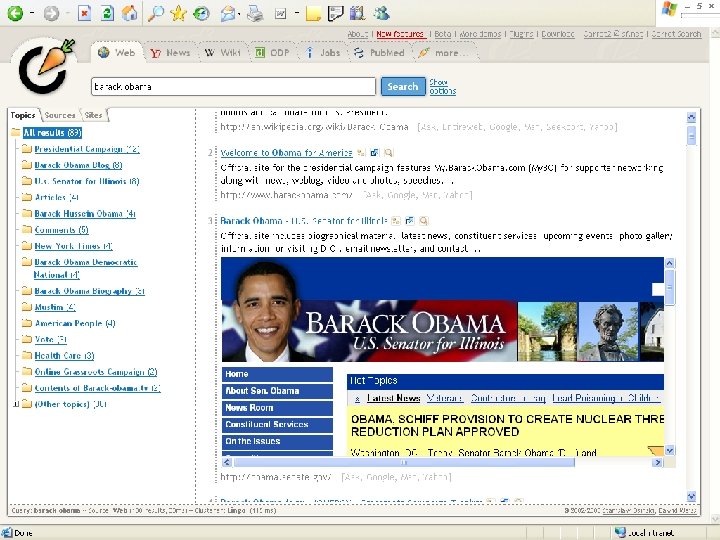Open the Forward button dropdown arrow
The width and height of the screenshot is (720, 540).
pyautogui.click(x=68, y=13)
